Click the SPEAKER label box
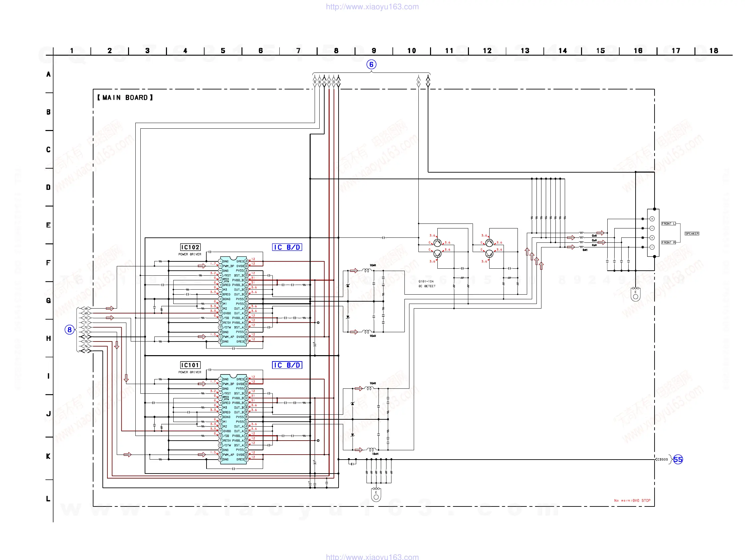Screen dimensions: 745x560 692,233
